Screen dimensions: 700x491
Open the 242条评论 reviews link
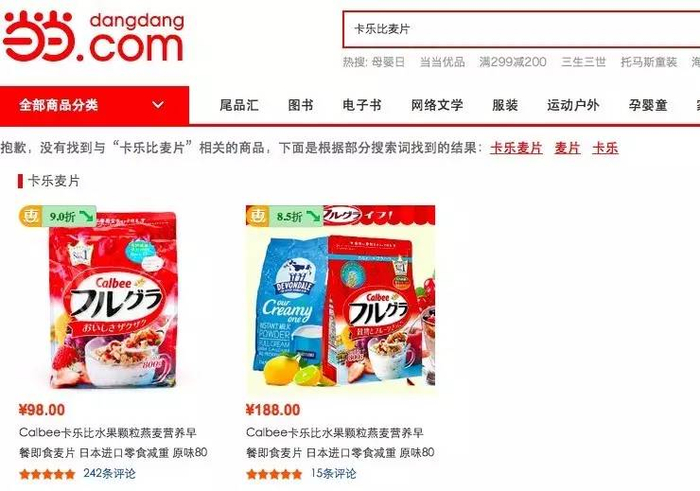[109, 474]
